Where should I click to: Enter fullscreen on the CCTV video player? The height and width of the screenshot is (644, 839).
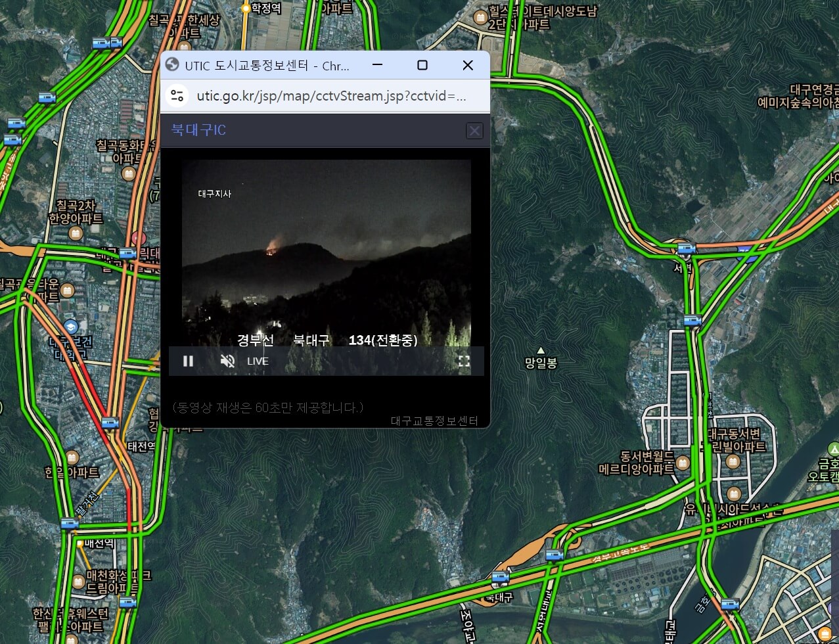click(465, 361)
